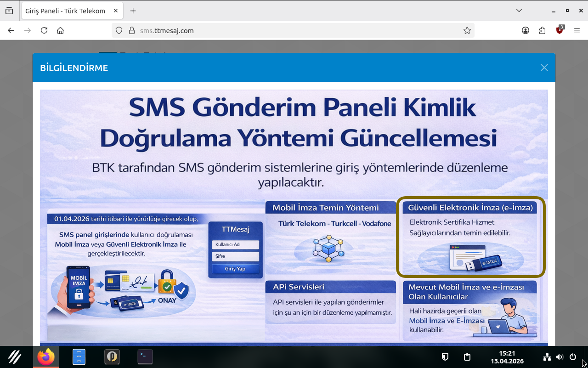Open Firefox View from the tab bar
The image size is (588, 368).
tap(9, 11)
